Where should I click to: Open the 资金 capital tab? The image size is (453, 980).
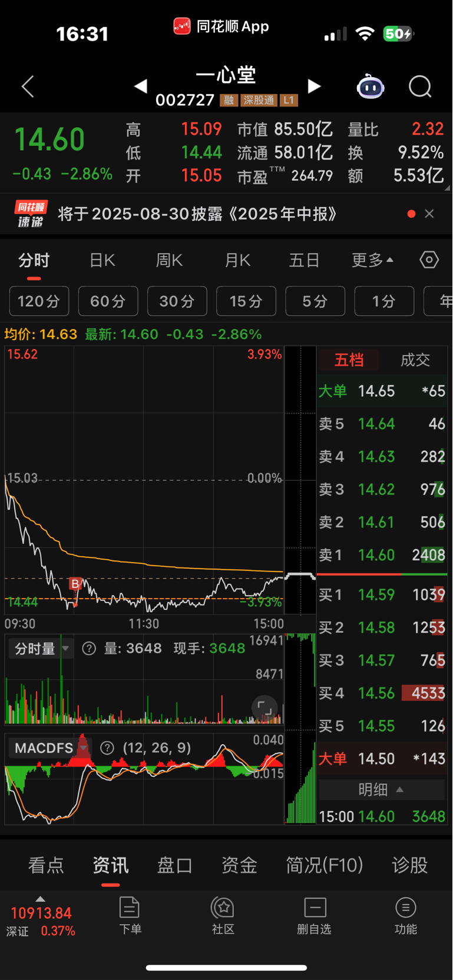click(x=239, y=865)
